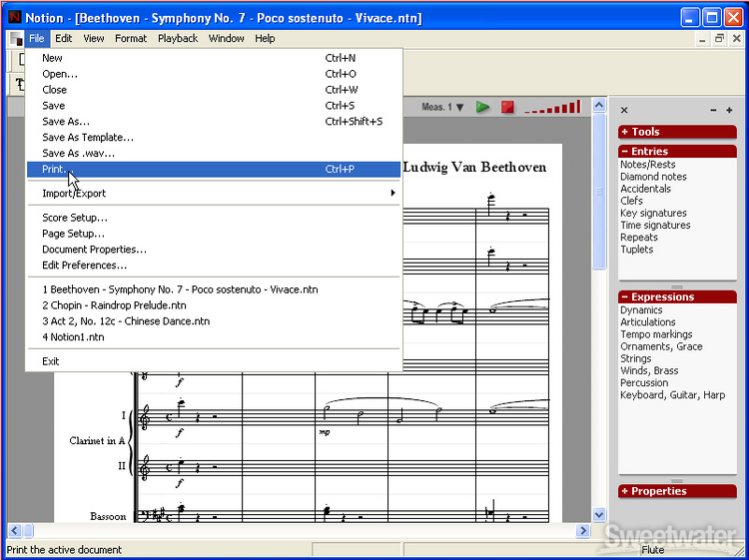Open recent file Notion1.ntn
Screen dimensions: 749x560
click(214, 337)
